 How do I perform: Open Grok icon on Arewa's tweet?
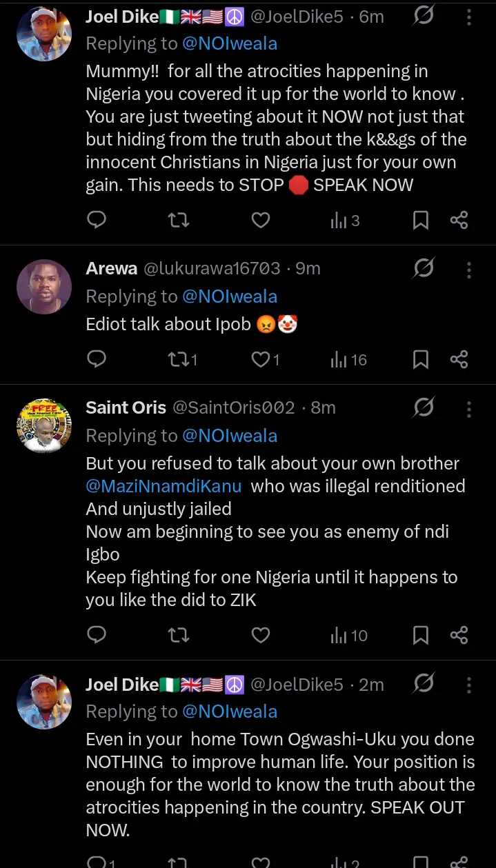[x=424, y=268]
